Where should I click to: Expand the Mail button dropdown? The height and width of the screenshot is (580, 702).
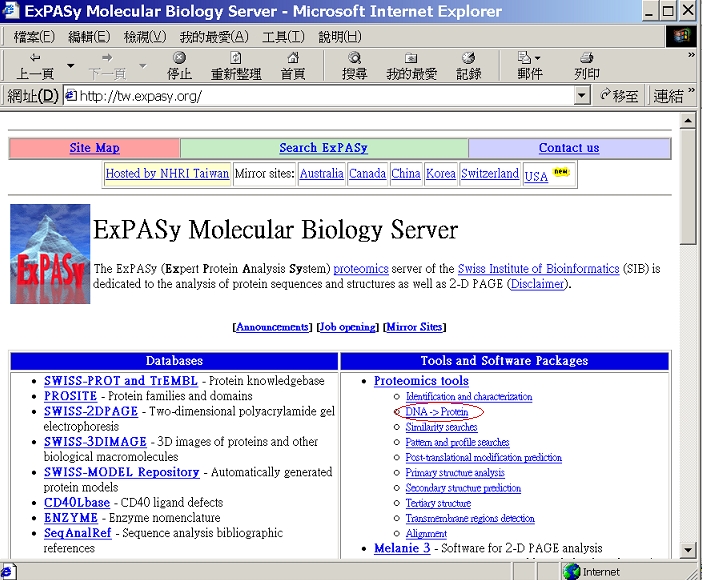point(538,58)
